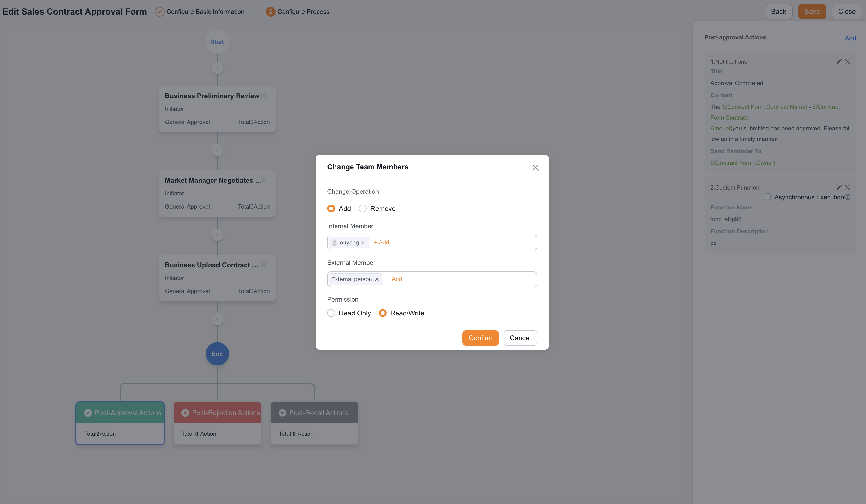Insert node after Market Manager Negotiates

click(217, 235)
